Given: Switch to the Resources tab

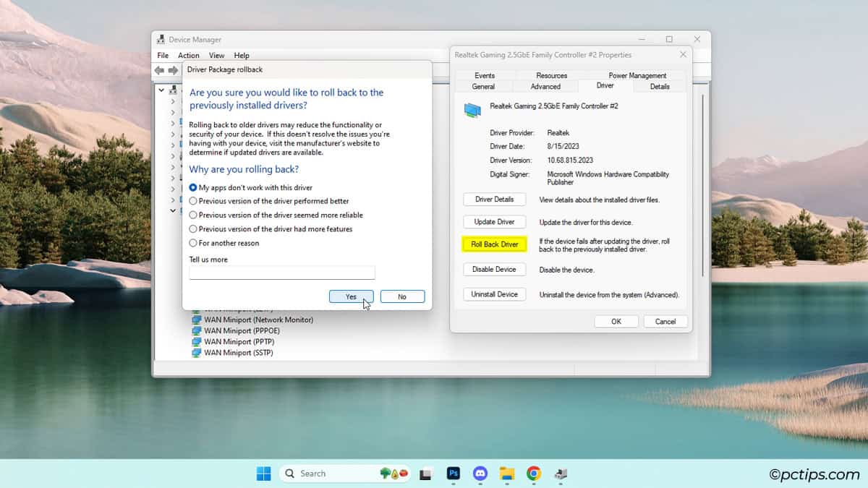Looking at the screenshot, I should click(552, 75).
